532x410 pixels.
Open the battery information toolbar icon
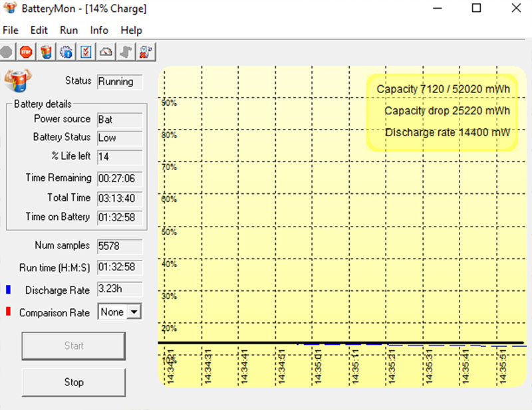[x=45, y=51]
